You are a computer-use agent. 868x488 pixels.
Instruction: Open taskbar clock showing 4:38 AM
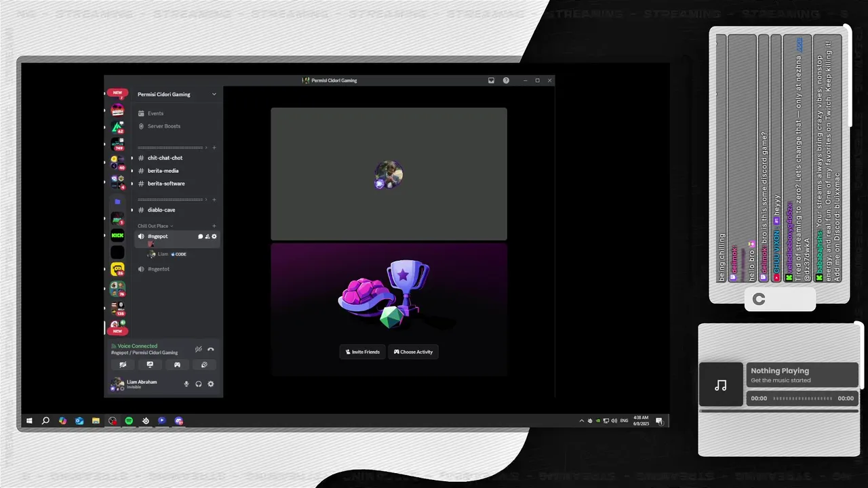(641, 421)
